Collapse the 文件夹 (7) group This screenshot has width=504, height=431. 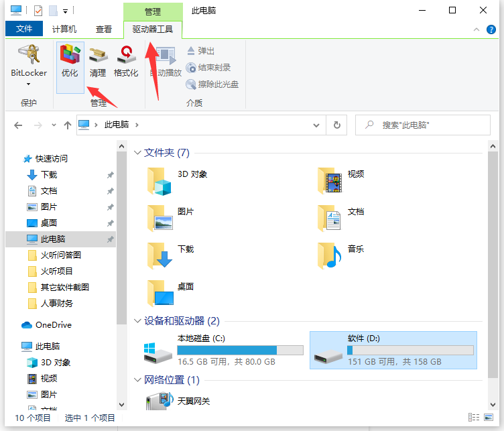coord(138,153)
